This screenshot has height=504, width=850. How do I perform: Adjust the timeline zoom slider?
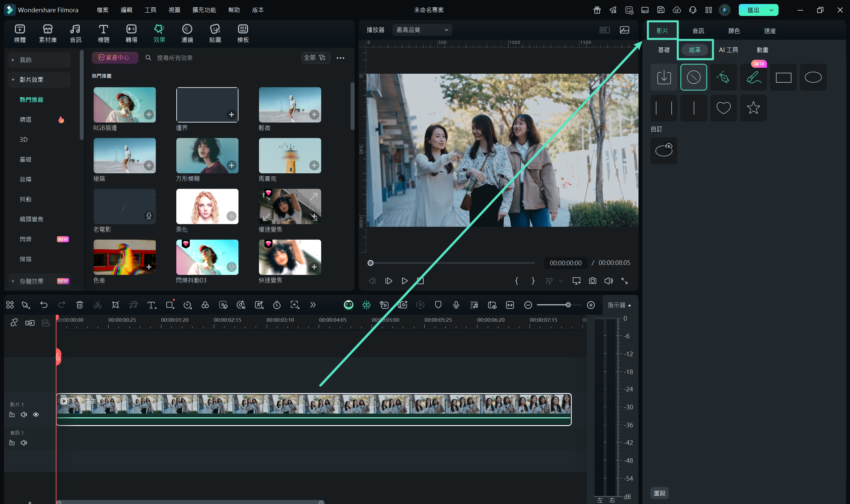568,305
